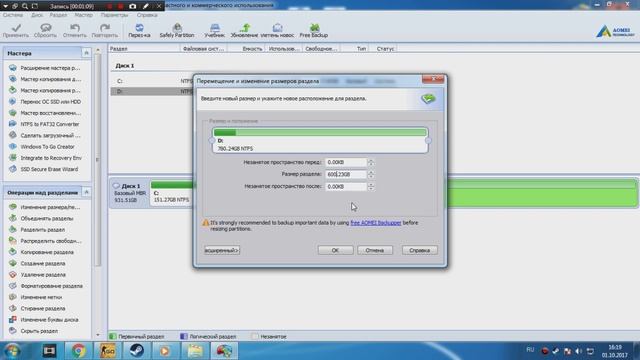The height and width of the screenshot is (360, 640).
Task: Open Windows To Go Creator
Action: coord(42,147)
